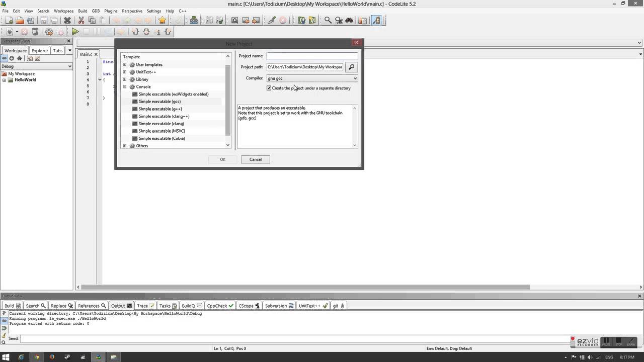Open the Settings menu

(x=153, y=11)
